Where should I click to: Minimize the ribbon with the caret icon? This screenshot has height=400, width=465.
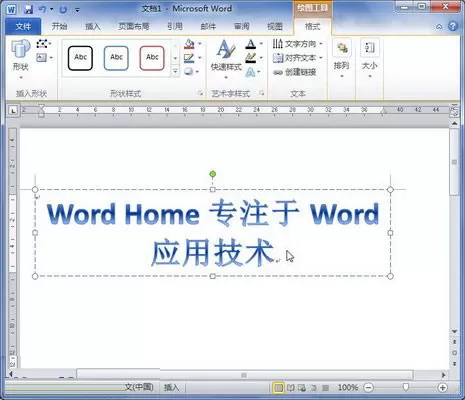(x=439, y=26)
